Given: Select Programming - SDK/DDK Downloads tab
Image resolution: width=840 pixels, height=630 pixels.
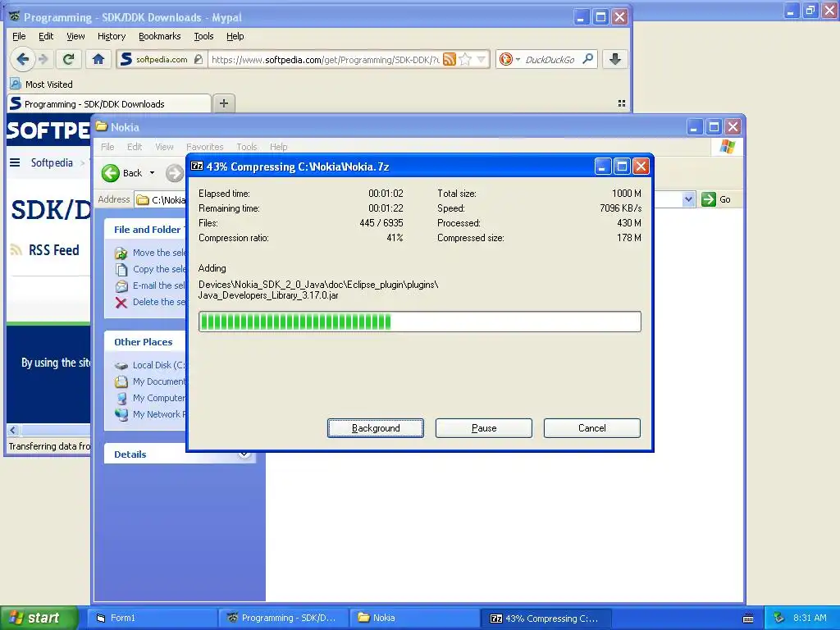Looking at the screenshot, I should (x=109, y=104).
